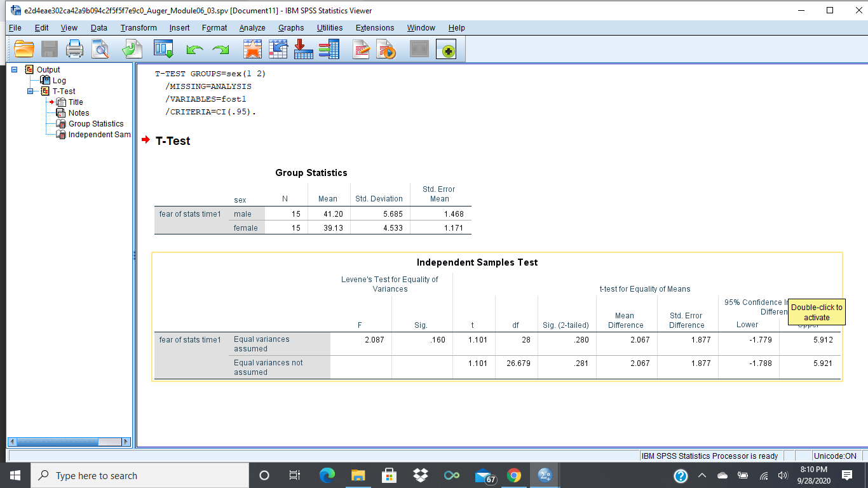Open Print Preview from the toolbar
The image size is (868, 488).
tap(100, 49)
